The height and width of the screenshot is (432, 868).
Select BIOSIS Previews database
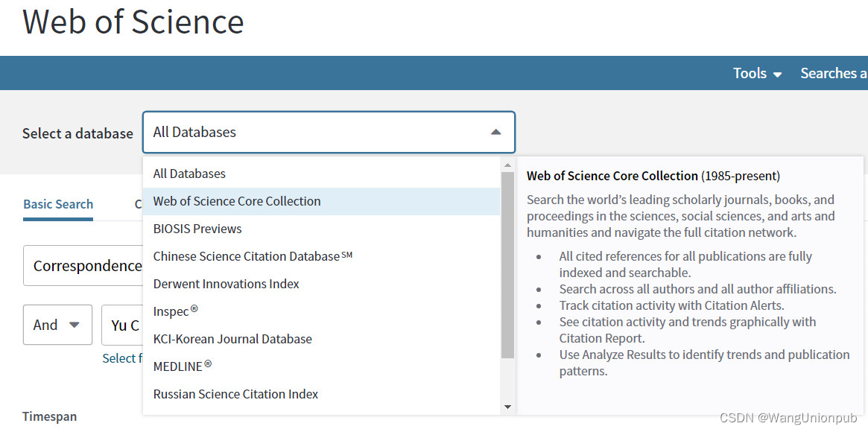click(x=321, y=229)
